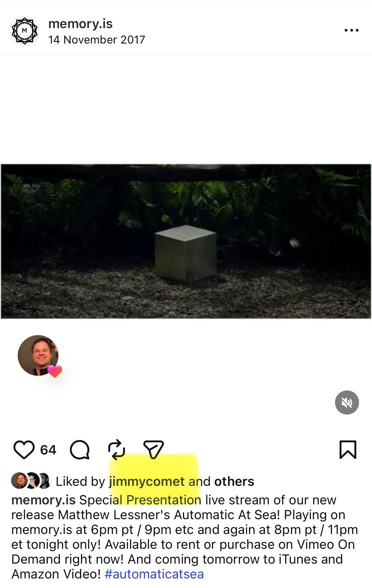Tap the profile photo with heart badge
372x588 pixels.
point(38,355)
